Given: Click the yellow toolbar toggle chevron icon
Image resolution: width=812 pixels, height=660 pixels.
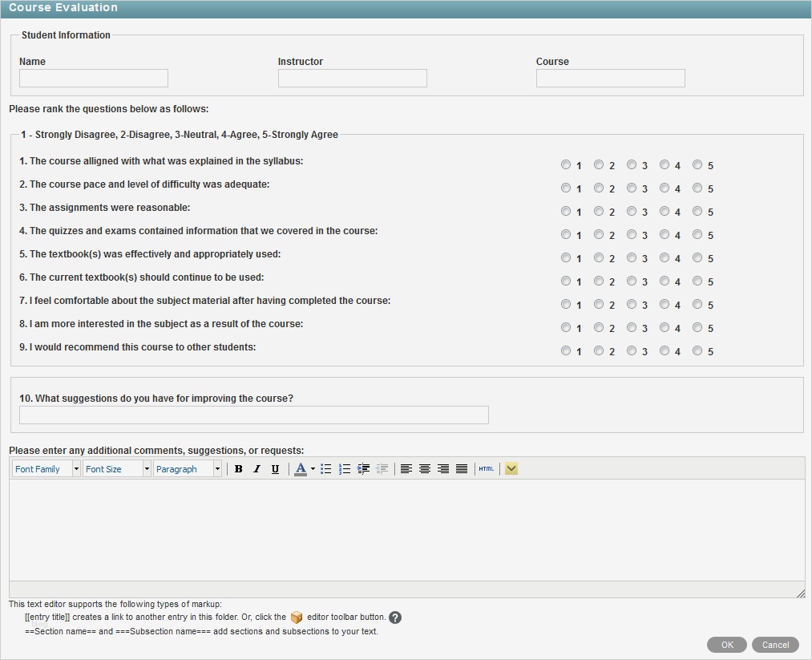Looking at the screenshot, I should (511, 469).
